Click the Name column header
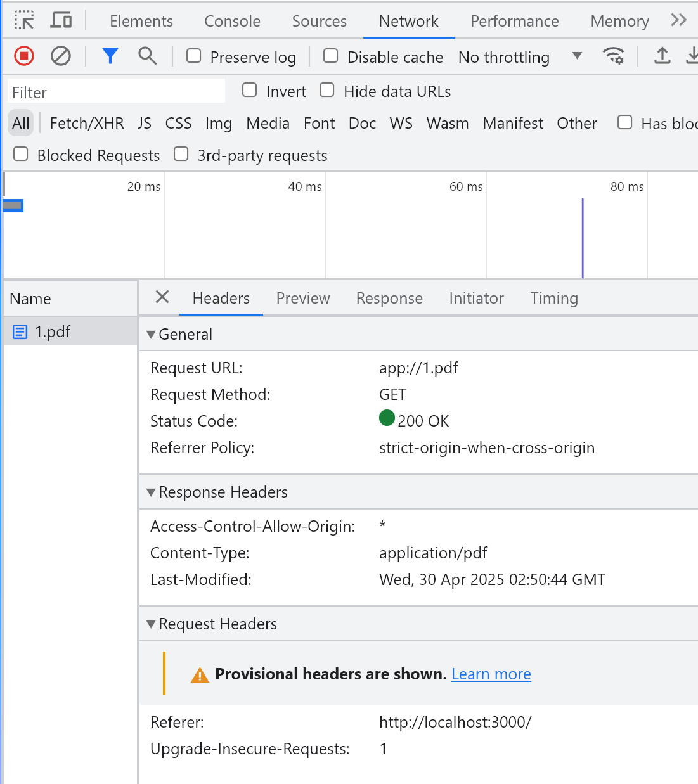This screenshot has height=784, width=698. pyautogui.click(x=70, y=299)
